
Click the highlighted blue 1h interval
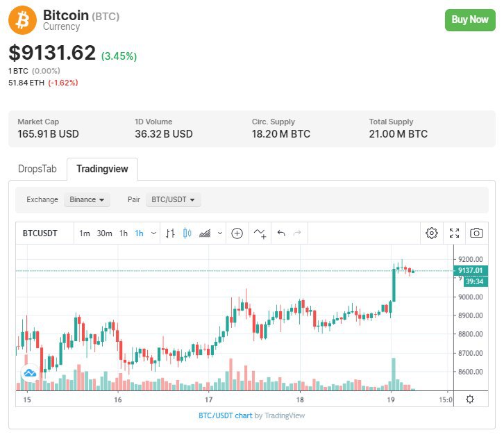tap(139, 233)
